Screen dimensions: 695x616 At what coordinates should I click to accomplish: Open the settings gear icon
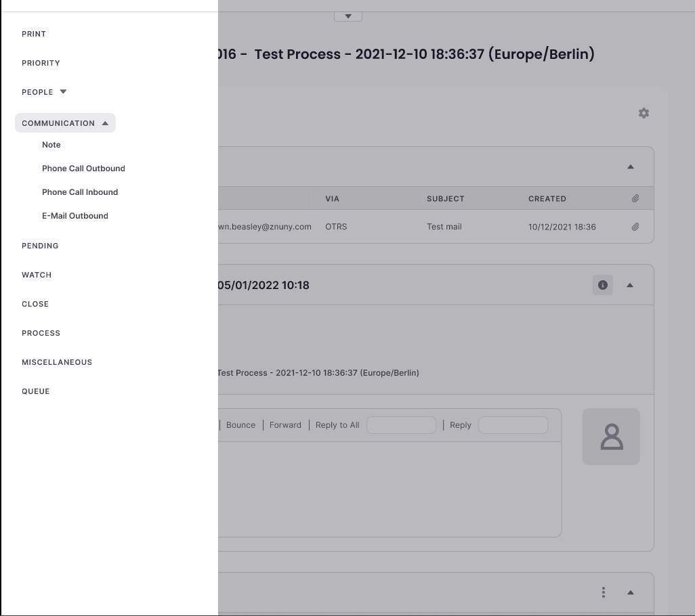(644, 113)
